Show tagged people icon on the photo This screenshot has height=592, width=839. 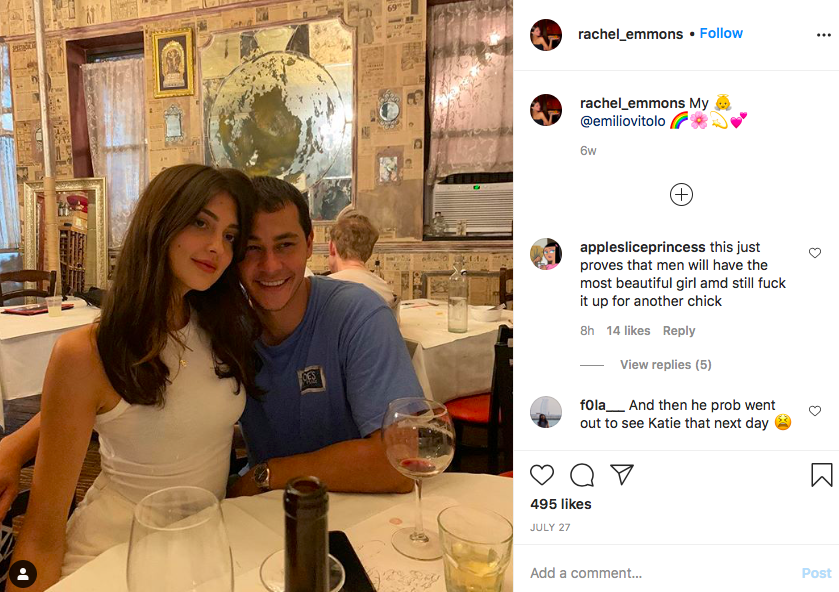tap(22, 574)
